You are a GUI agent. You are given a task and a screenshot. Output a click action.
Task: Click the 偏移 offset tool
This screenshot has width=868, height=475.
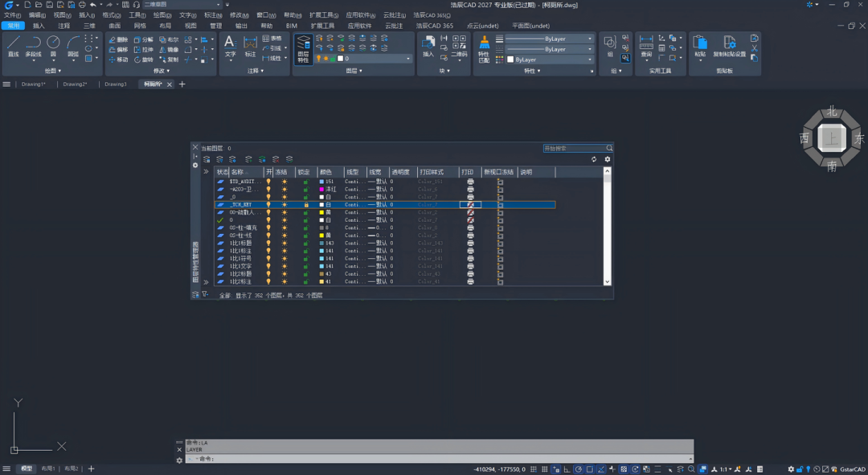(x=118, y=50)
